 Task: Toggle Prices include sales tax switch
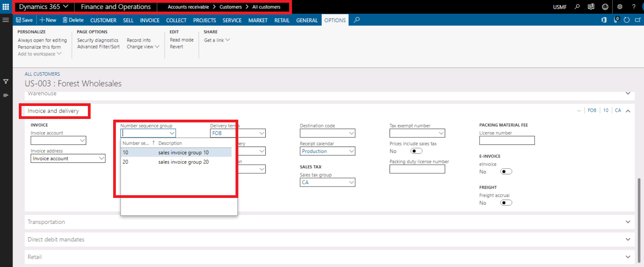pyautogui.click(x=416, y=151)
